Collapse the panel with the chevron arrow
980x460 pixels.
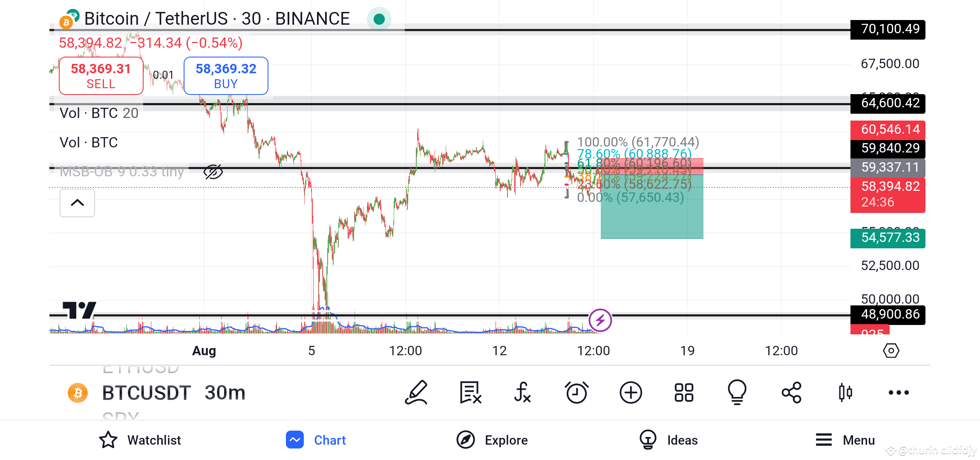click(x=77, y=203)
